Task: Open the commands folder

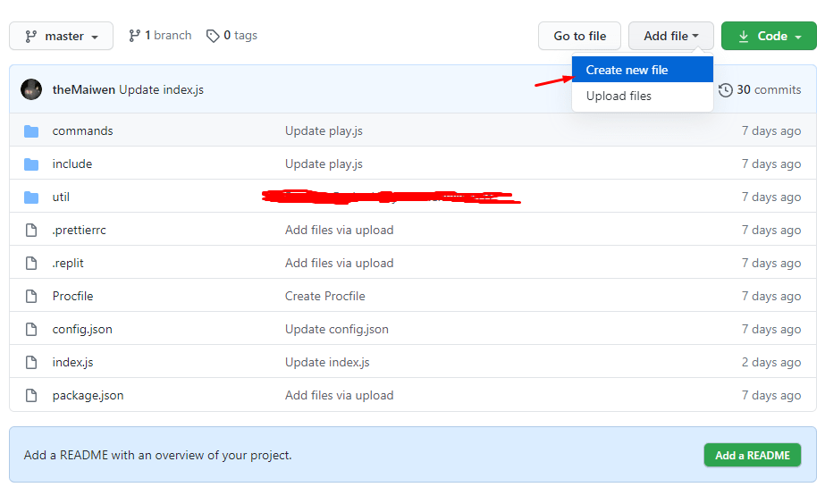Action: coord(82,130)
